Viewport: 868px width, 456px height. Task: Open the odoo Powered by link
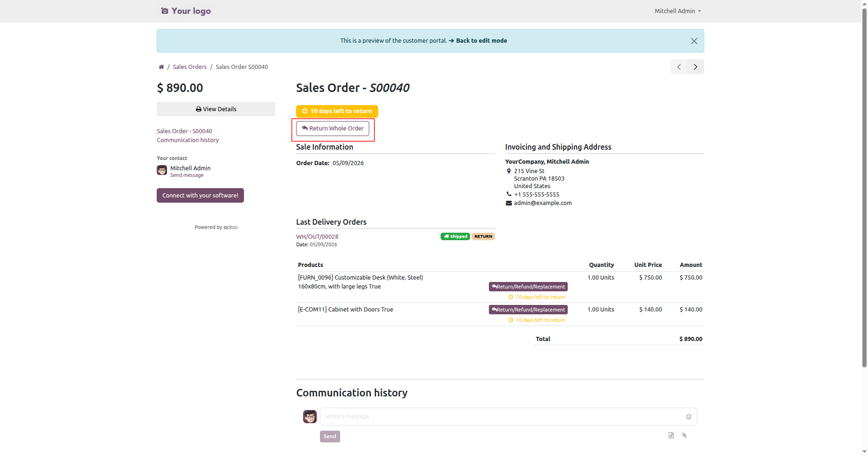[x=230, y=227]
